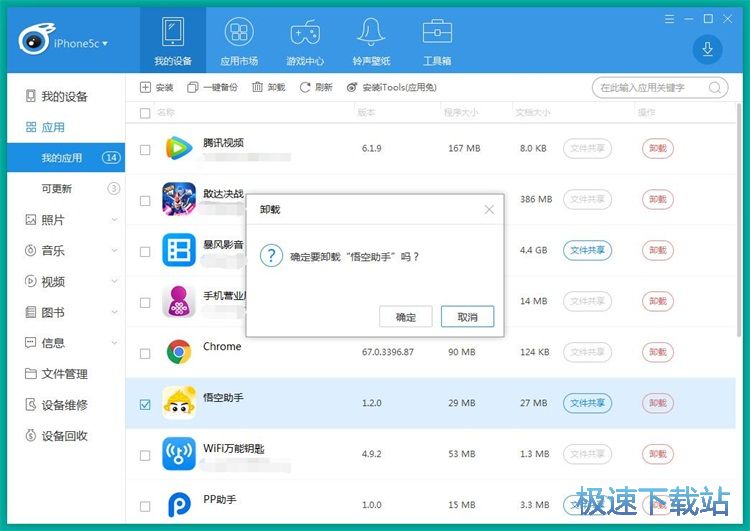Click 确定 in the uninstall dialog
This screenshot has height=531, width=750.
(406, 317)
